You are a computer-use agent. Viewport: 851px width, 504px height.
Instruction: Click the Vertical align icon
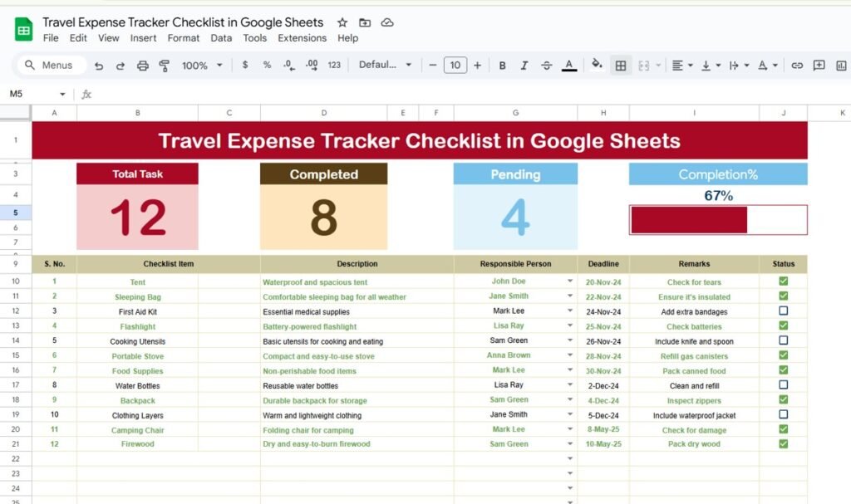pyautogui.click(x=706, y=65)
